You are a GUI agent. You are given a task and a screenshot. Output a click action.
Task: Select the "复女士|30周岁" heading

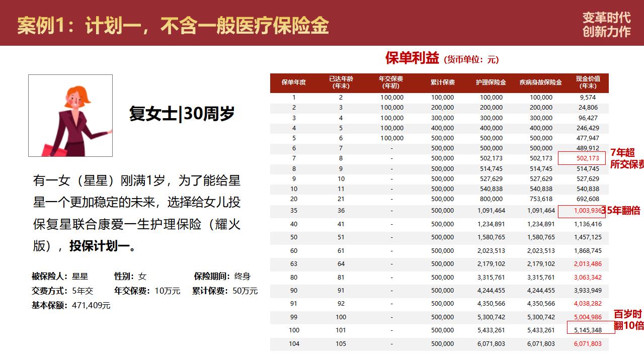182,114
